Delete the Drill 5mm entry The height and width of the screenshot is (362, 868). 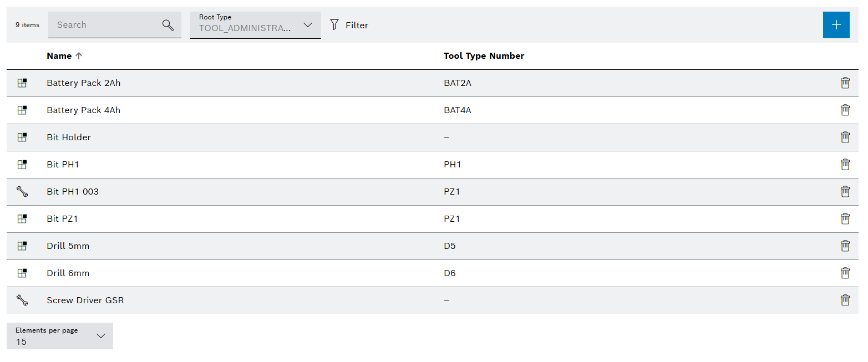tap(845, 246)
